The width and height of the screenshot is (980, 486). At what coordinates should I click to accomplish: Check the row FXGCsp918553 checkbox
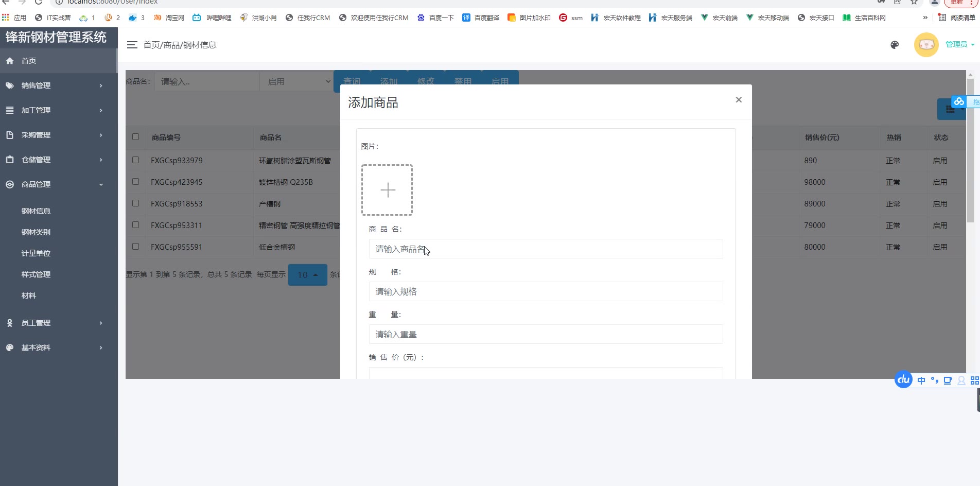pos(135,203)
